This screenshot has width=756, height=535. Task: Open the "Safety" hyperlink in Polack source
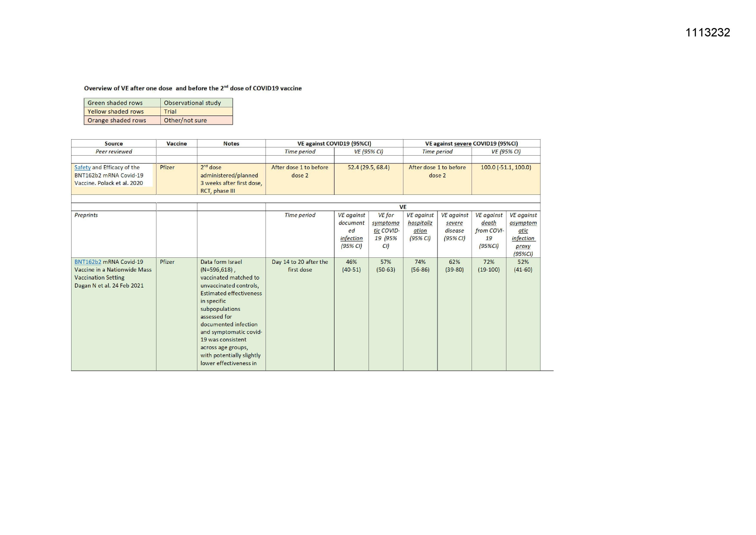pyautogui.click(x=82, y=167)
